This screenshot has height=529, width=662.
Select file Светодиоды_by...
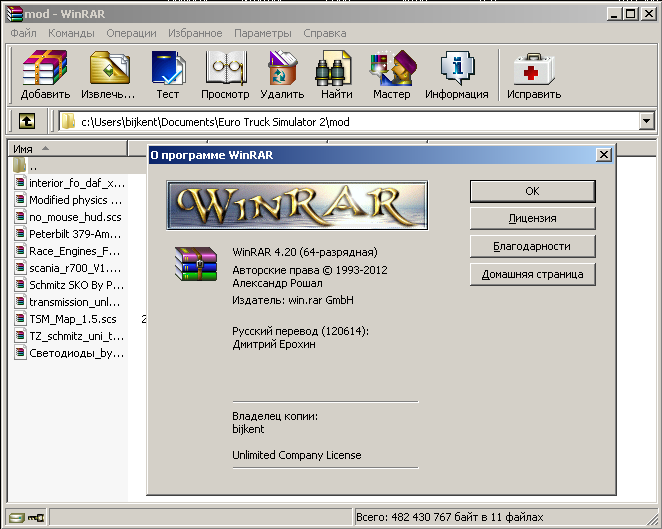(69, 353)
